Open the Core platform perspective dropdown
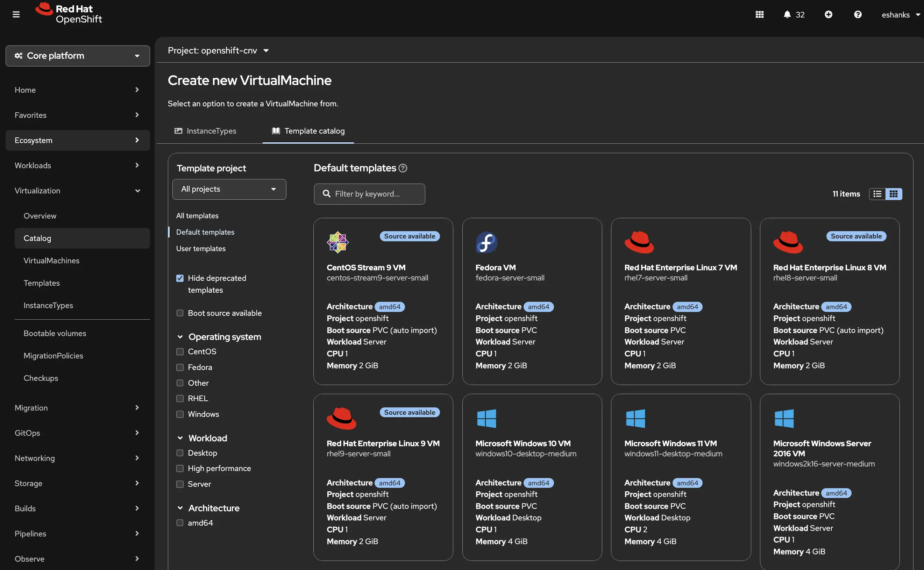The width and height of the screenshot is (924, 570). 78,56
